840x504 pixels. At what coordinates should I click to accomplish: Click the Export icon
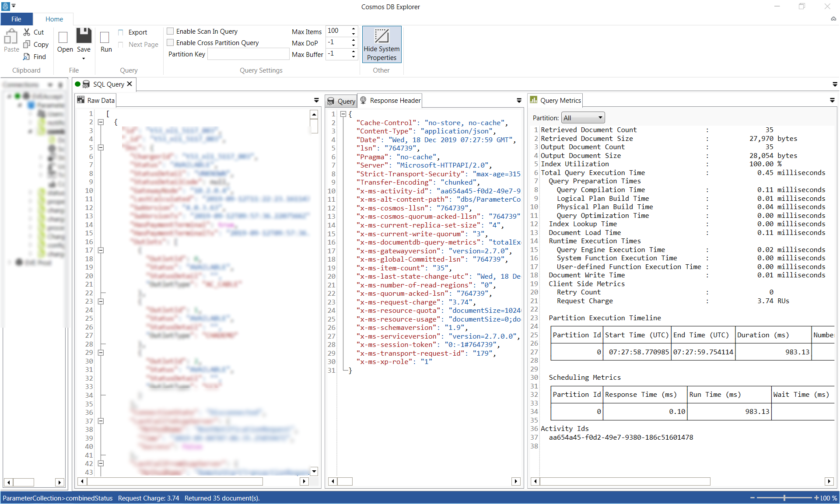pos(121,32)
